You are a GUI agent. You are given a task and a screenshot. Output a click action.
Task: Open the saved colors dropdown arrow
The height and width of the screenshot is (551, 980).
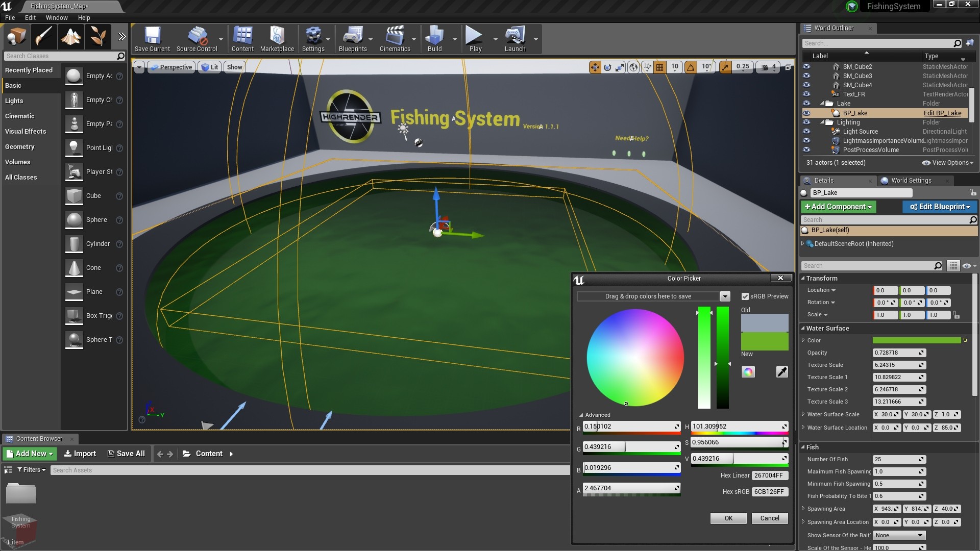click(725, 296)
